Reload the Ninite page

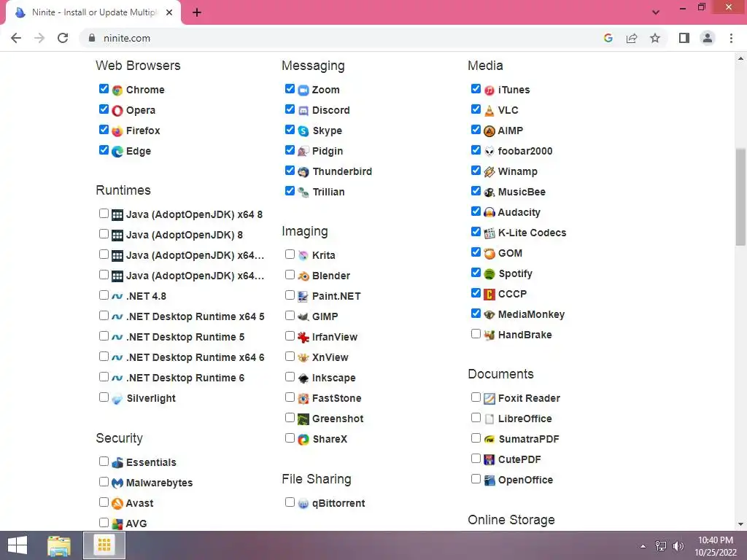pos(63,38)
